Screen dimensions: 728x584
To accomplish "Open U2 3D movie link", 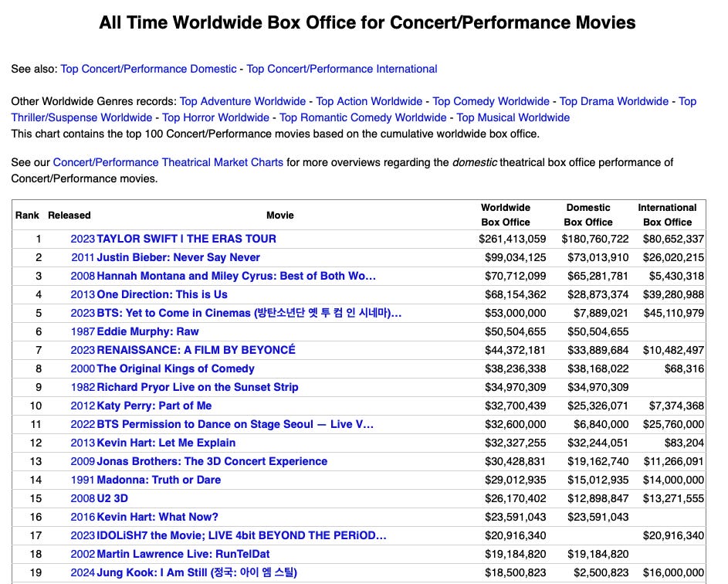I will pos(113,498).
